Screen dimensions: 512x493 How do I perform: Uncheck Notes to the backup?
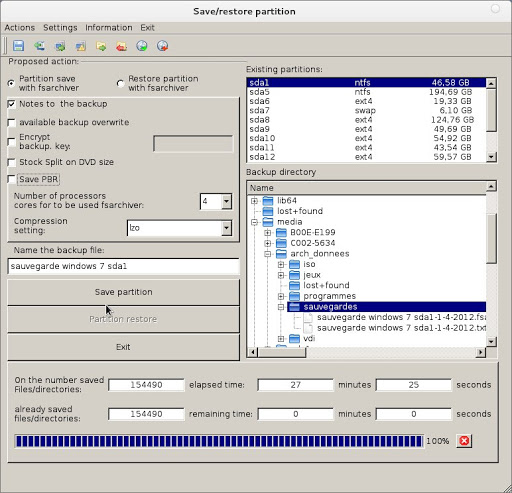tap(12, 104)
